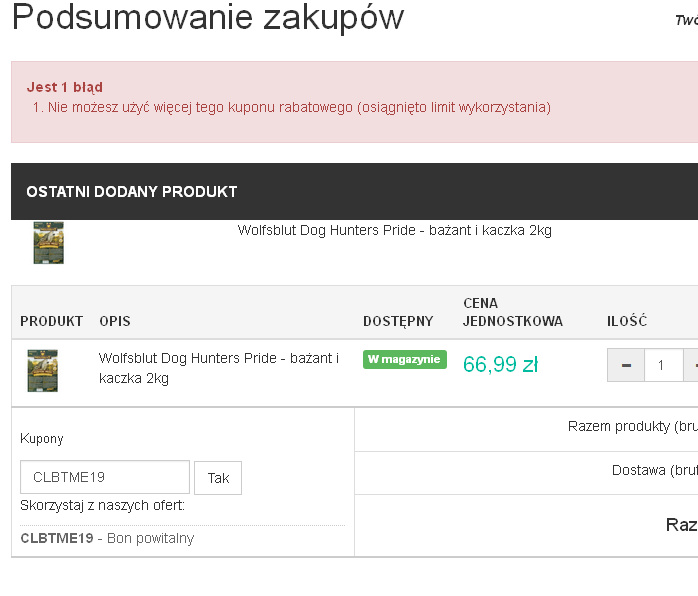Click the coupon code field containing CLBTME19
Screen dimensions: 698x596
105,477
